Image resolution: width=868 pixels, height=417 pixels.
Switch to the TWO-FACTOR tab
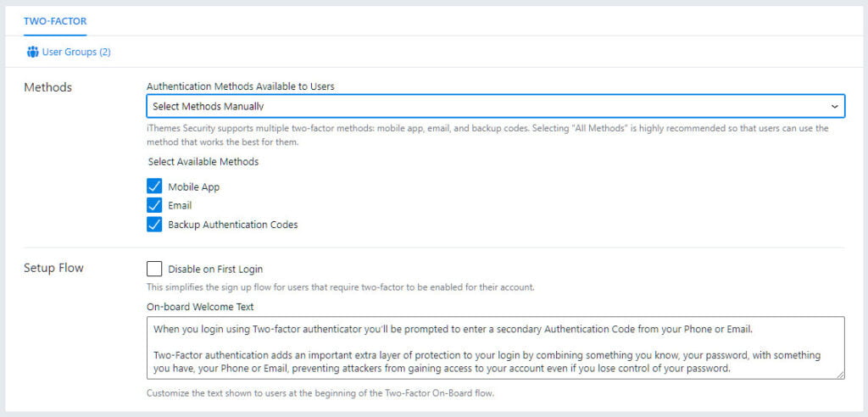[x=55, y=21]
